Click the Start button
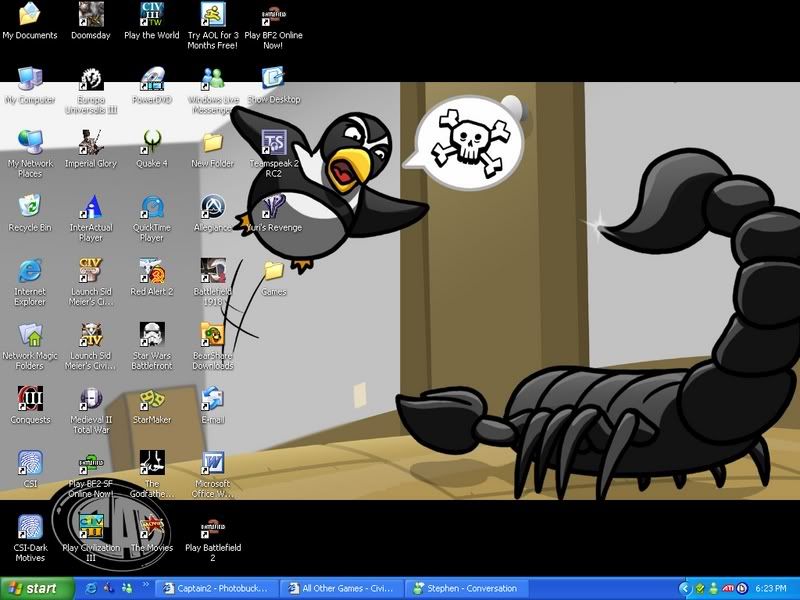The width and height of the screenshot is (800, 600). pos(37,588)
